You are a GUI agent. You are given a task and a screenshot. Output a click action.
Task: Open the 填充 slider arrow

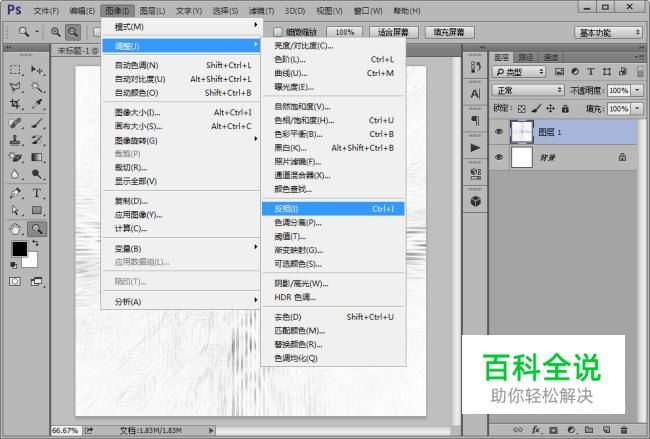pos(637,109)
